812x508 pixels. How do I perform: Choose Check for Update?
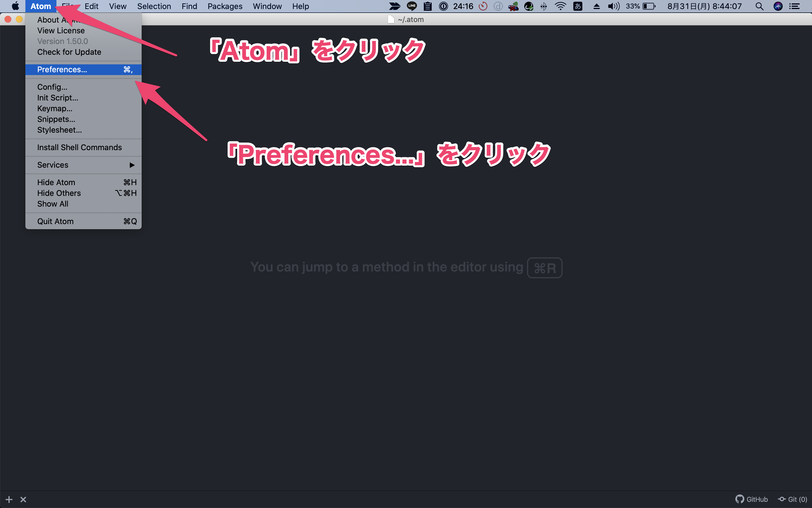pos(69,52)
